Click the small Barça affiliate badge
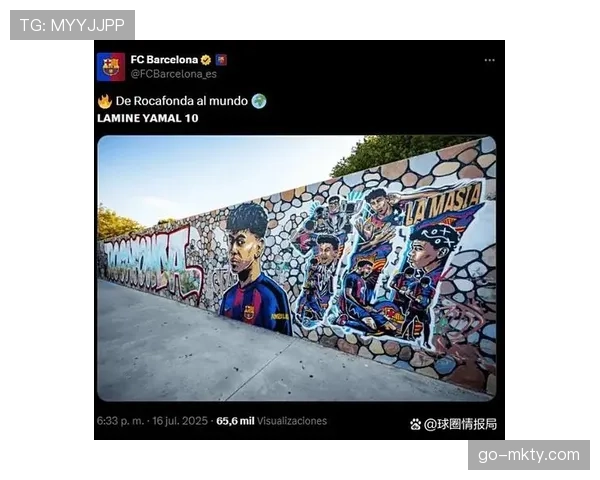Screen dimensions: 600x480 pyautogui.click(x=221, y=60)
